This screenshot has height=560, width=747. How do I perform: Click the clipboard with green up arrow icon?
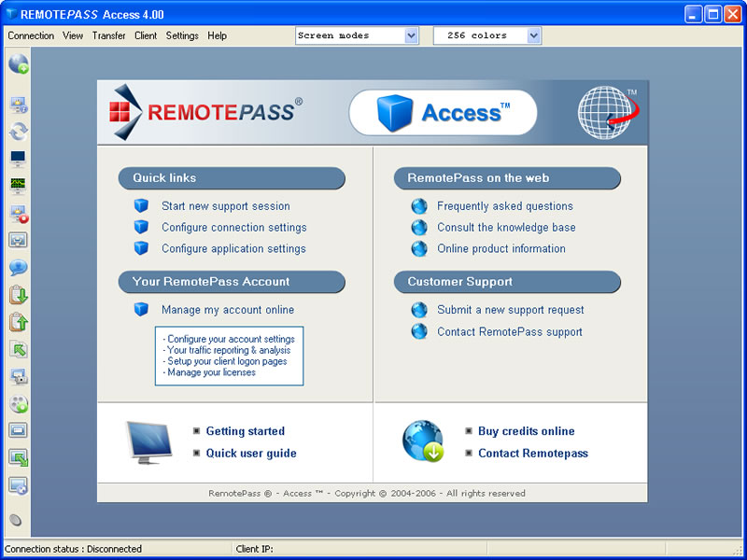click(18, 322)
